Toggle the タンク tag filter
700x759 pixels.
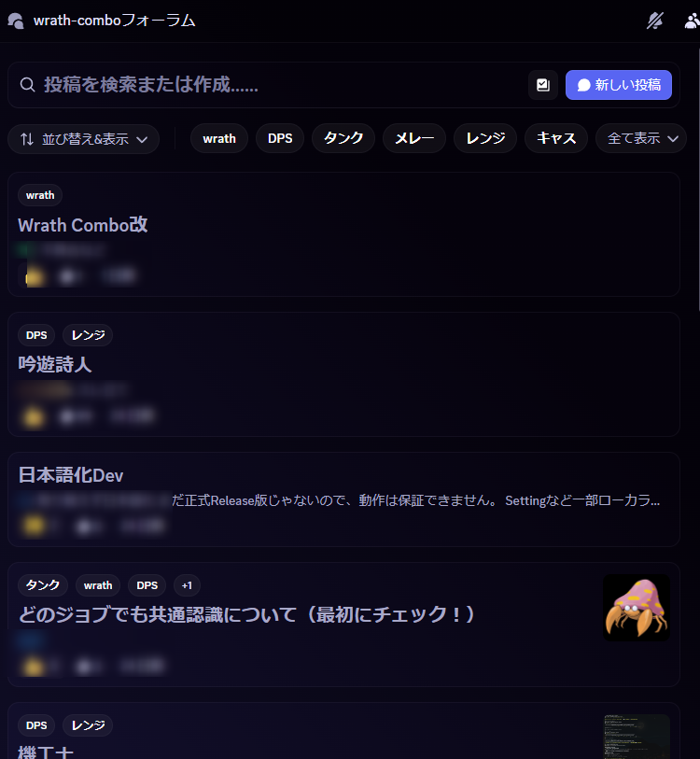343,138
